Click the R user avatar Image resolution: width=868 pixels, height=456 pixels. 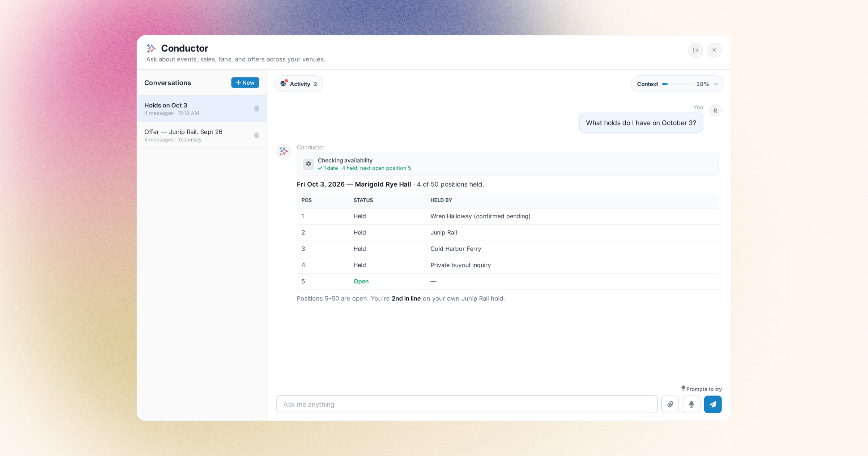click(x=715, y=110)
